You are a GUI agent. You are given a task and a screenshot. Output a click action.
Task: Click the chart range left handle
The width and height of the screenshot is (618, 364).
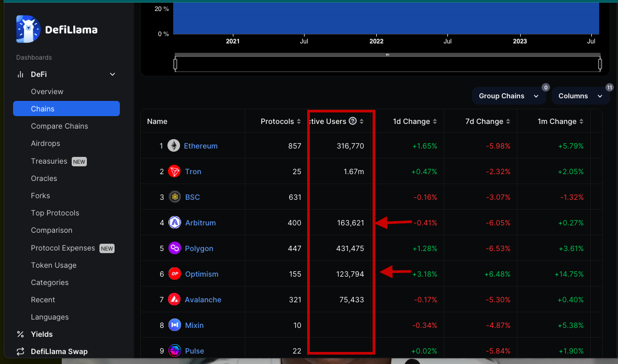pyautogui.click(x=175, y=64)
